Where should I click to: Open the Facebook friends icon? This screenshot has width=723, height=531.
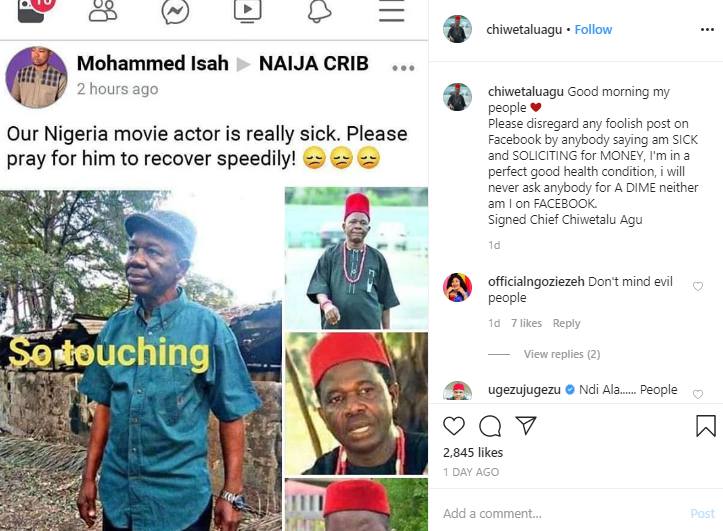point(103,11)
